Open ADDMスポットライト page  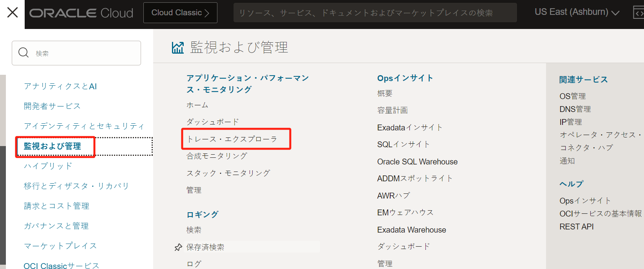pos(415,179)
